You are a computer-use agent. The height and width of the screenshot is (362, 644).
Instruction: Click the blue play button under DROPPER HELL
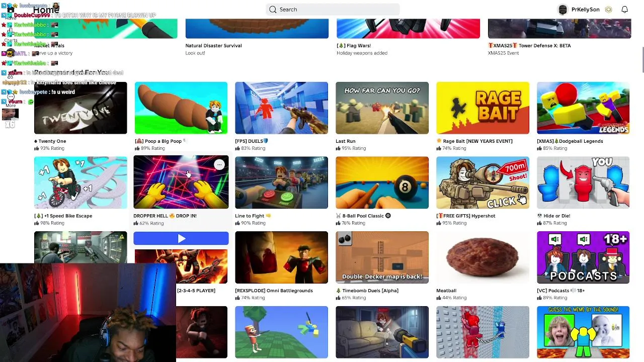[x=181, y=239]
